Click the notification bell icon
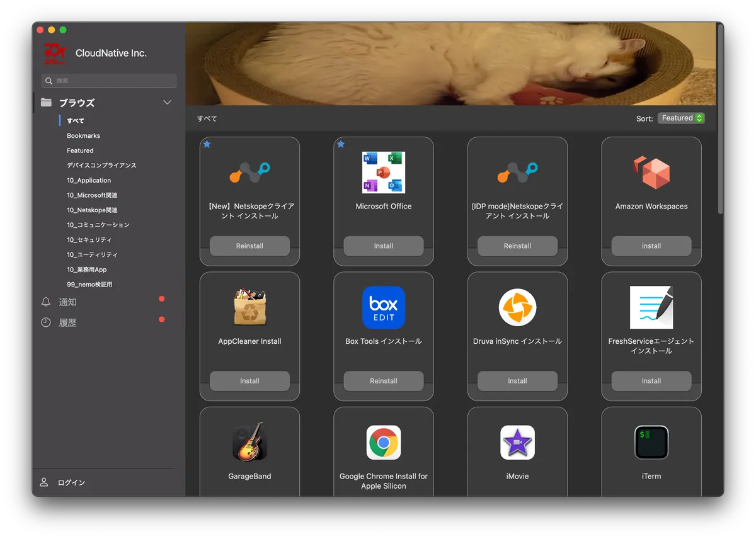The height and width of the screenshot is (539, 756). point(45,302)
